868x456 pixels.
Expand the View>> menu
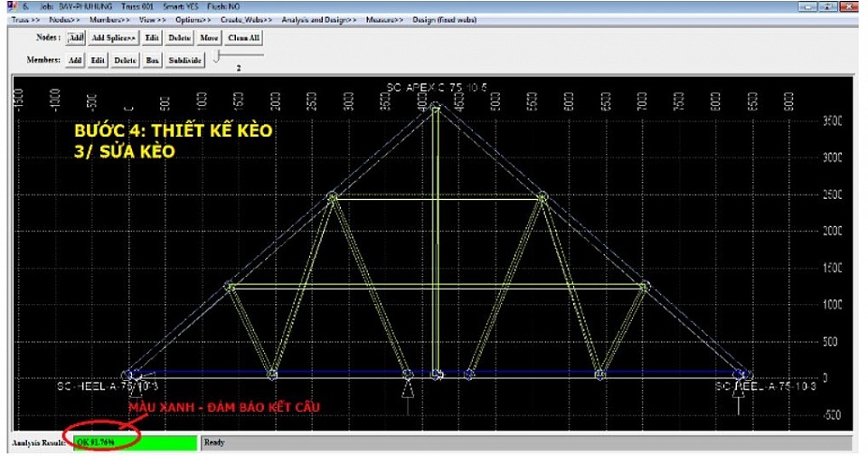(153, 18)
